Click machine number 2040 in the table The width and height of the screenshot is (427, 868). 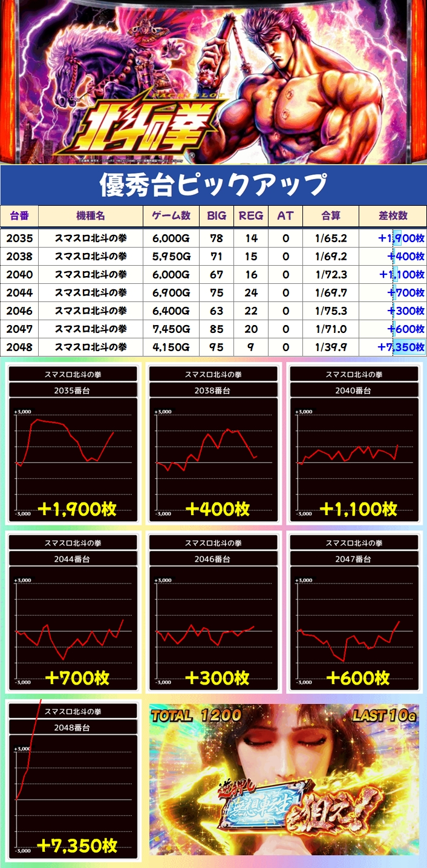click(x=19, y=275)
